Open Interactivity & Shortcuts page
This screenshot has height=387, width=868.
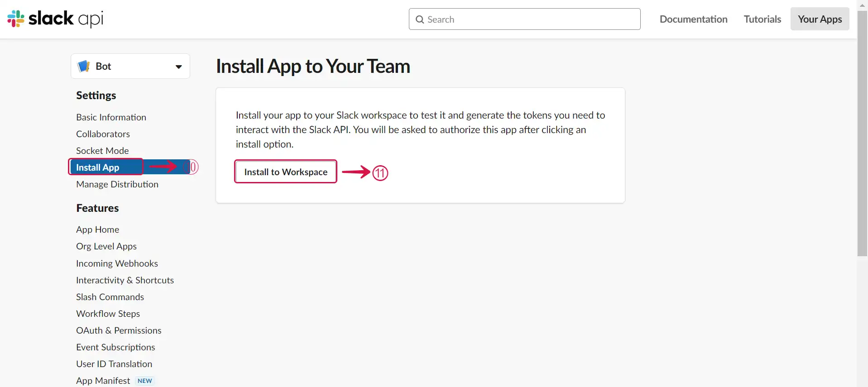(x=125, y=280)
